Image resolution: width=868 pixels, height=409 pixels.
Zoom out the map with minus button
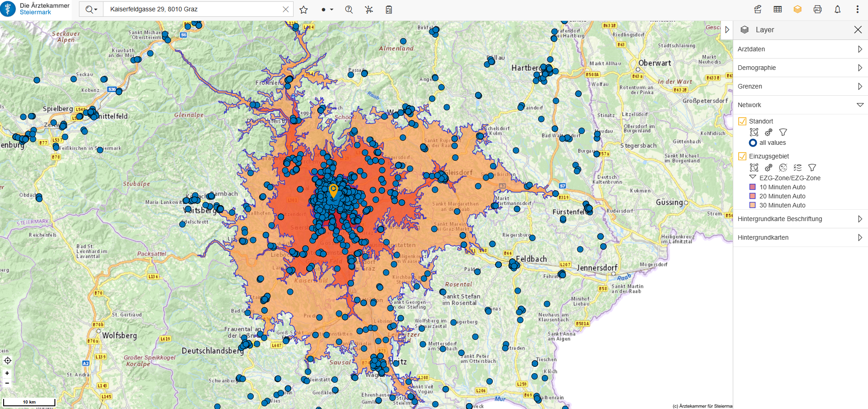tap(7, 383)
